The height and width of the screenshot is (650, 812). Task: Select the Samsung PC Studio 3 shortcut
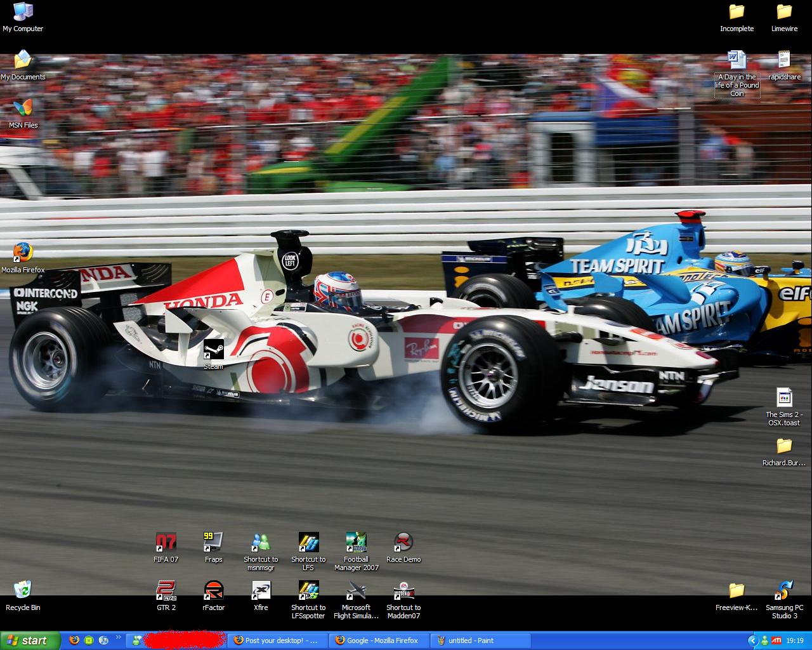tap(784, 600)
